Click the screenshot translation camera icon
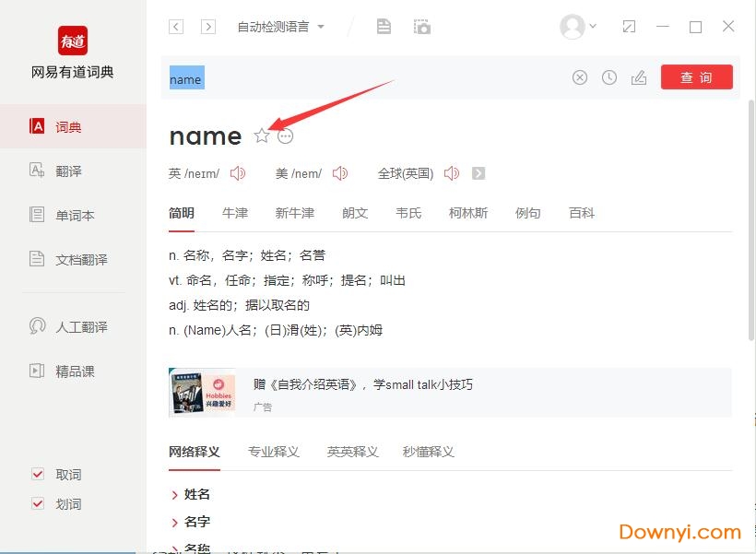 pyautogui.click(x=422, y=27)
